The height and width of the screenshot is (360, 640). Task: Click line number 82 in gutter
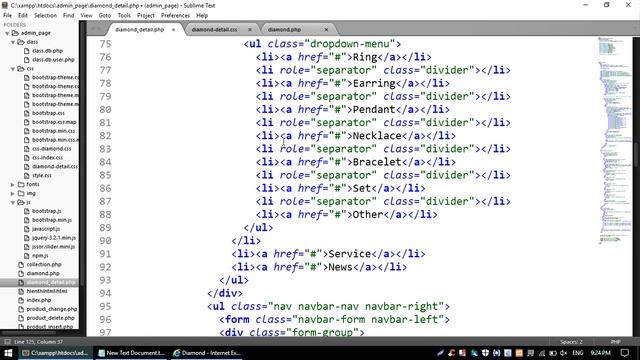[105, 136]
